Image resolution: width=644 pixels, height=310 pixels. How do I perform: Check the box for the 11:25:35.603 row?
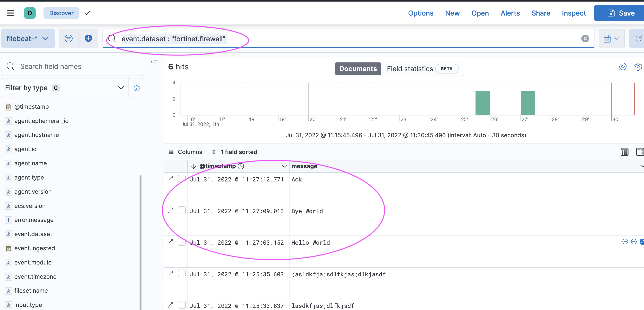[x=182, y=273]
